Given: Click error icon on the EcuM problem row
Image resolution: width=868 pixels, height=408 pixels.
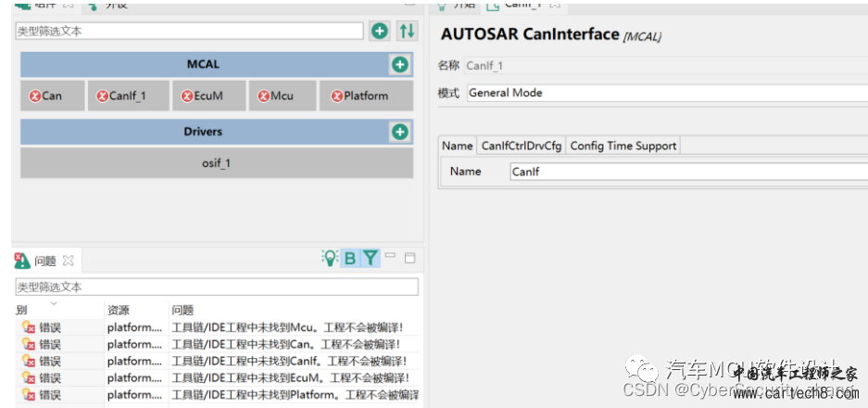Looking at the screenshot, I should pos(28,378).
